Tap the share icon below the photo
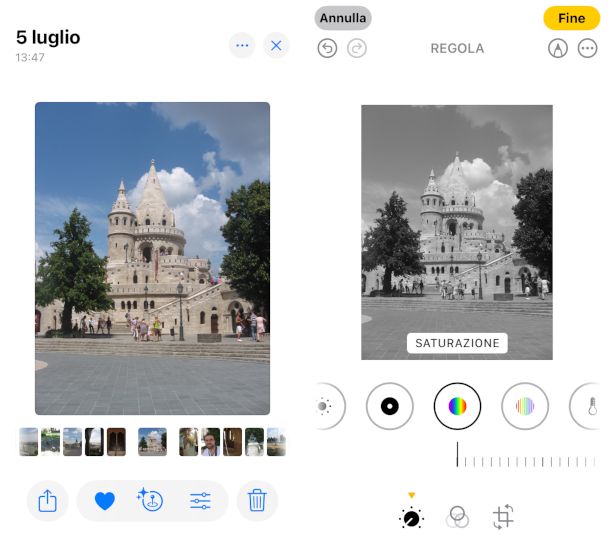Viewport: 610px width, 541px height. [x=47, y=501]
